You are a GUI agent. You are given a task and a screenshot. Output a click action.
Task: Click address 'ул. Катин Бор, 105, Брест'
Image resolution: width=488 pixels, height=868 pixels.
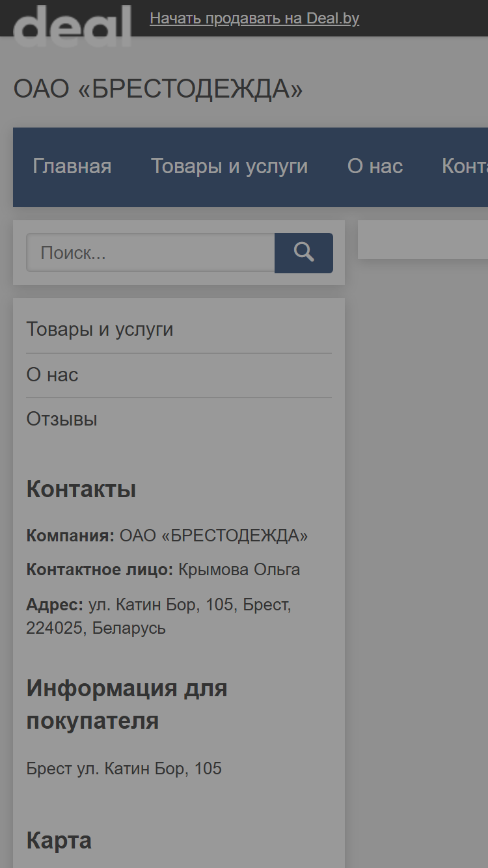point(190,605)
